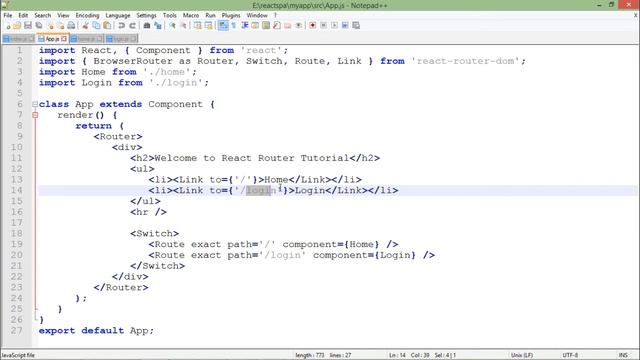Click the Run macro multiple times icon

tap(345, 25)
